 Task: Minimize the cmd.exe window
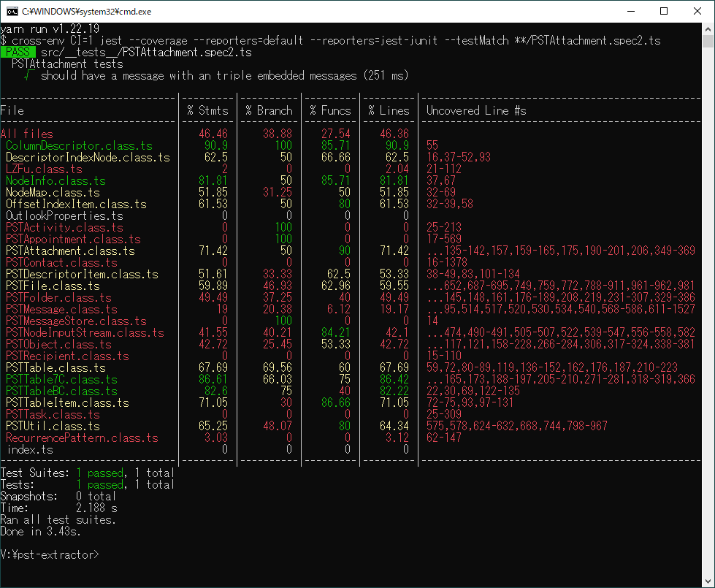[x=631, y=12]
